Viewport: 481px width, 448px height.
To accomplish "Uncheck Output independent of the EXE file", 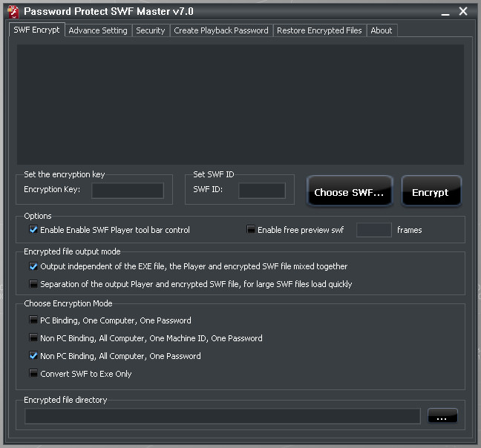I will (33, 266).
